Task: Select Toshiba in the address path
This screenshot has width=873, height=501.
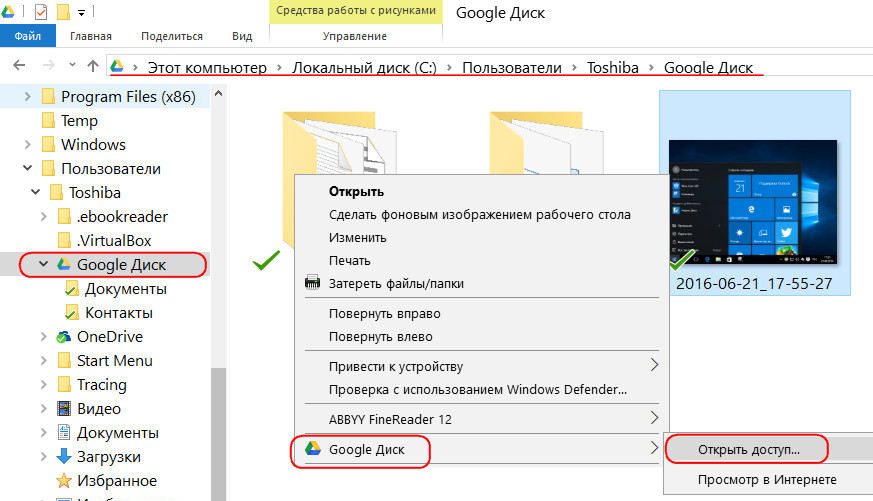Action: (x=612, y=68)
